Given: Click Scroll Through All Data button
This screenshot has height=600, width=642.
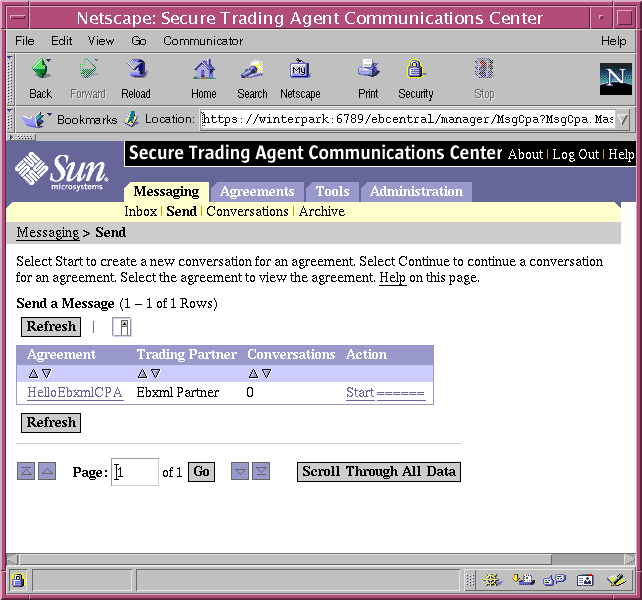Looking at the screenshot, I should pos(379,472).
